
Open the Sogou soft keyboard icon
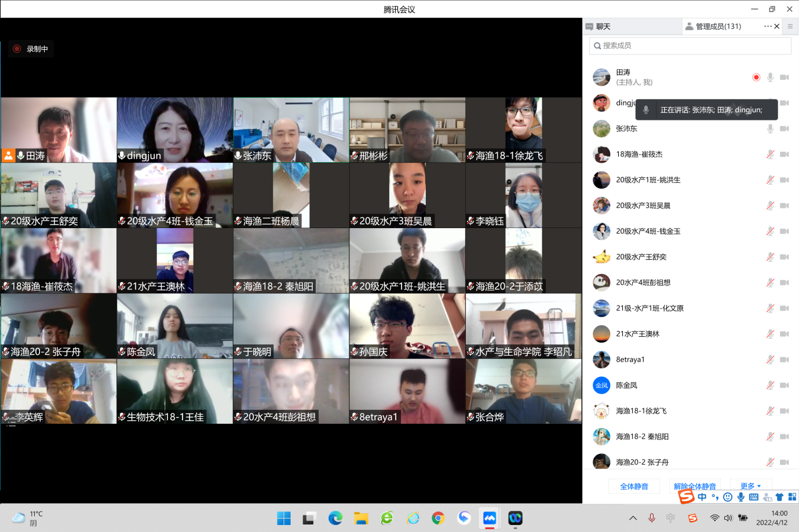(x=753, y=497)
